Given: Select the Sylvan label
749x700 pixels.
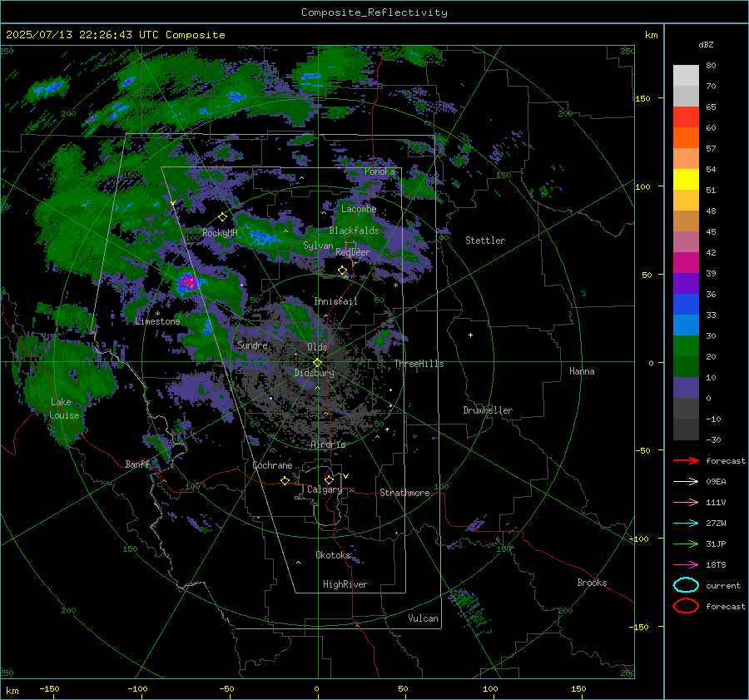Looking at the screenshot, I should (x=318, y=246).
